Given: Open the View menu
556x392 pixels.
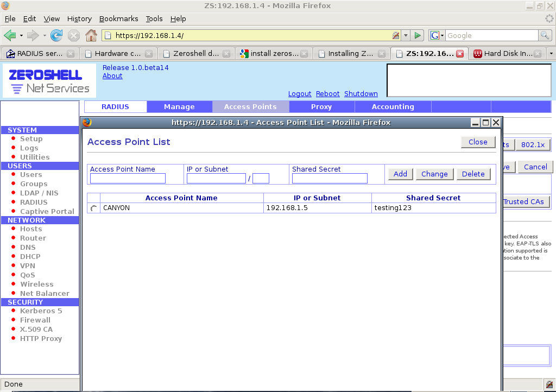Looking at the screenshot, I should [52, 19].
